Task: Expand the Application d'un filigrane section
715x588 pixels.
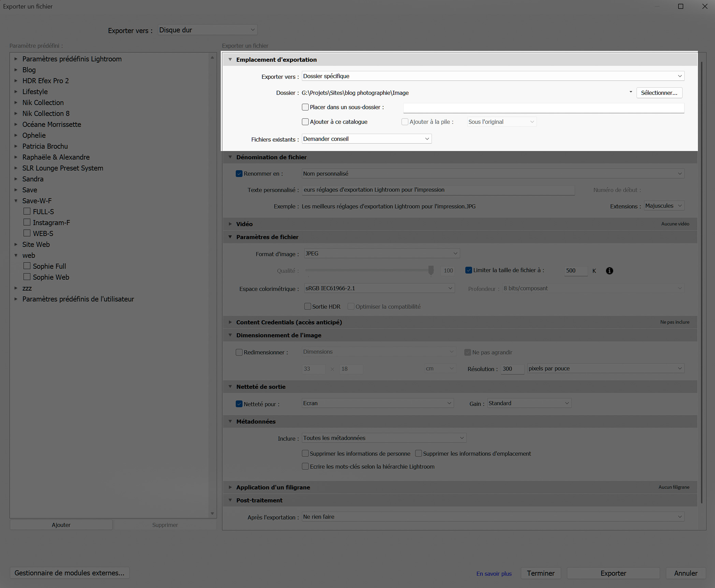Action: pyautogui.click(x=230, y=487)
